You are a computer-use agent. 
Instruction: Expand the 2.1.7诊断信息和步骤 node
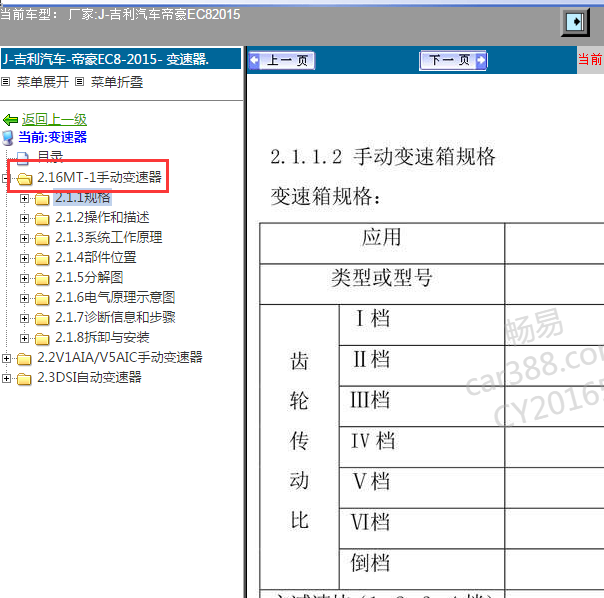[24, 318]
